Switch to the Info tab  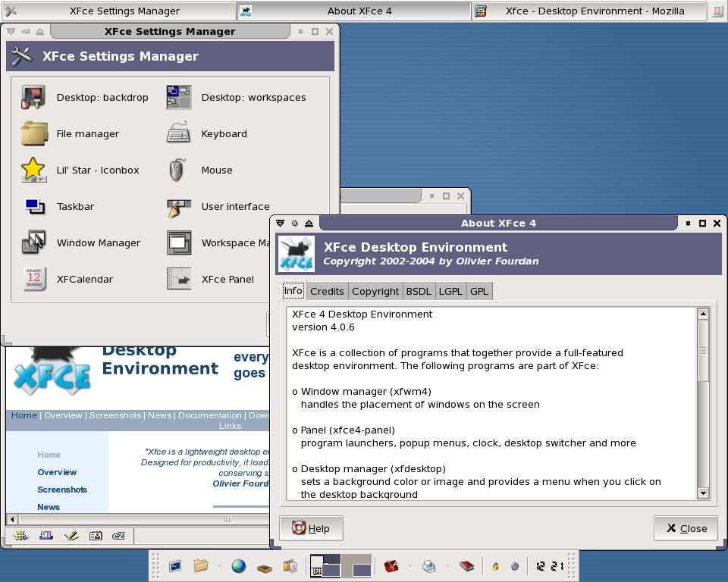[x=293, y=290]
